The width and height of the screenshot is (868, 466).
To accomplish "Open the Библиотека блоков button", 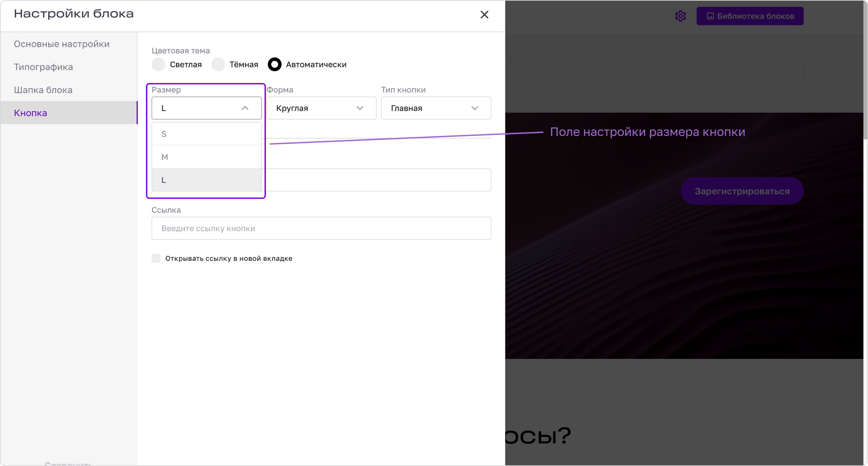I will coord(750,16).
